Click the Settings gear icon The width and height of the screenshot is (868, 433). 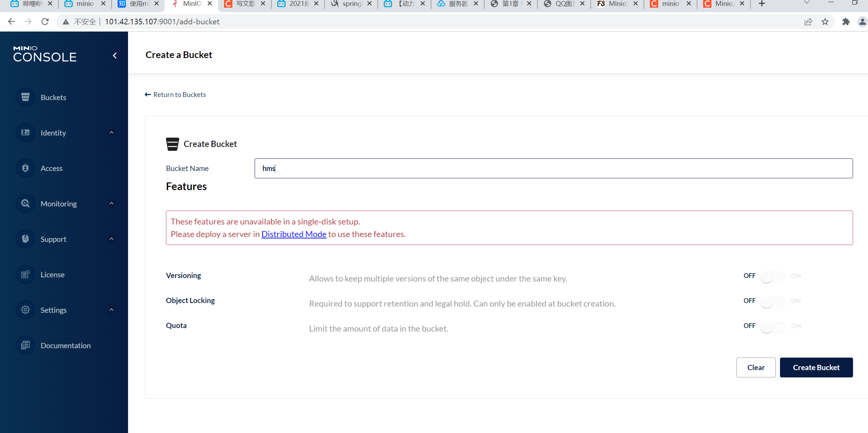pyautogui.click(x=25, y=310)
